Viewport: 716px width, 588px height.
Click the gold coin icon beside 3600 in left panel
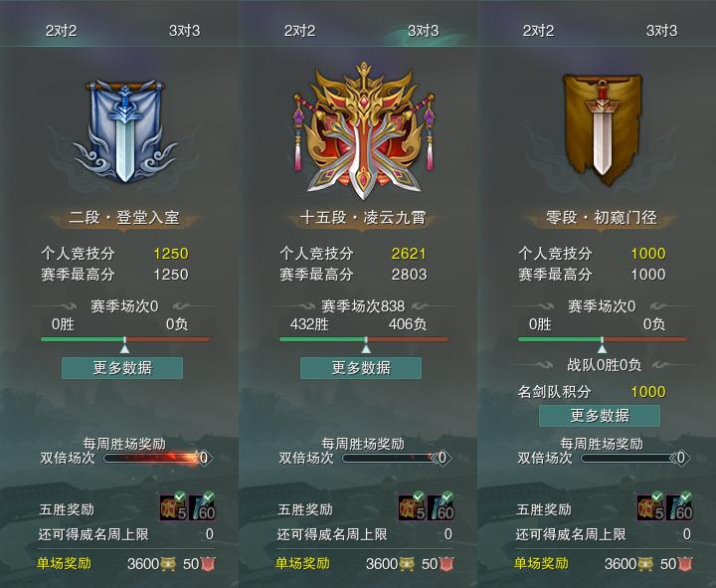tap(168, 564)
